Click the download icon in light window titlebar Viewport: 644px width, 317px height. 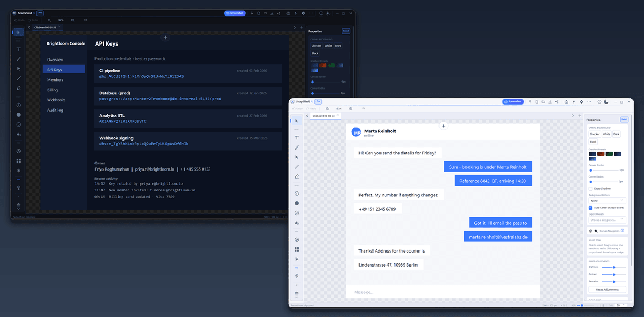pos(550,101)
